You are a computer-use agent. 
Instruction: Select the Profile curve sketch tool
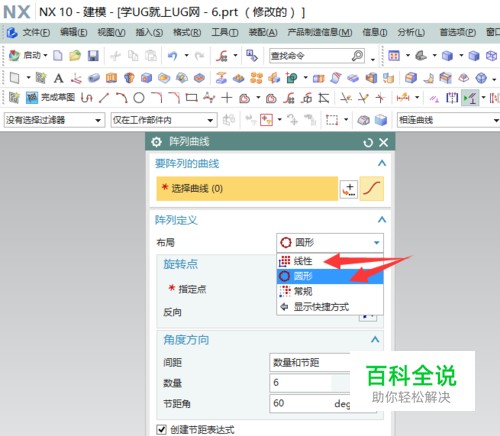(87, 98)
